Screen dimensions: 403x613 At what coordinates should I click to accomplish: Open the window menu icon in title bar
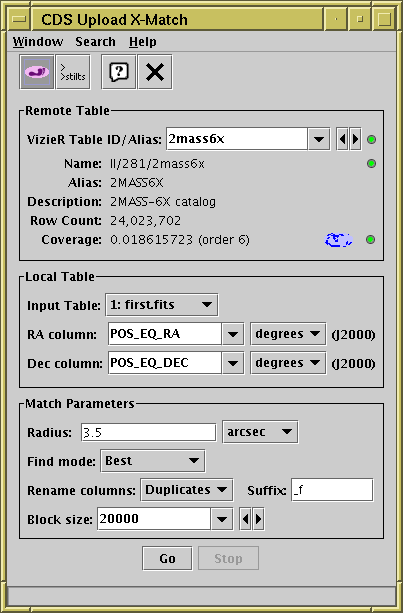[18, 19]
